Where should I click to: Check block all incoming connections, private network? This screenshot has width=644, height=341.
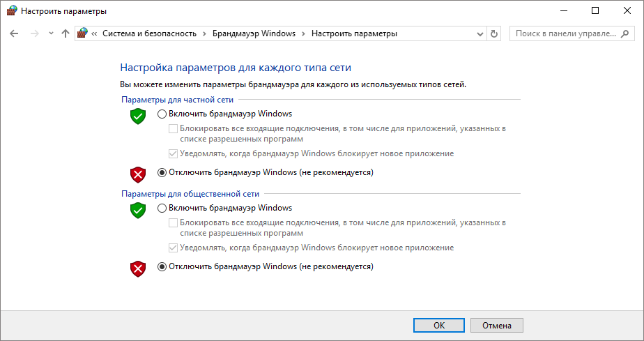[174, 128]
